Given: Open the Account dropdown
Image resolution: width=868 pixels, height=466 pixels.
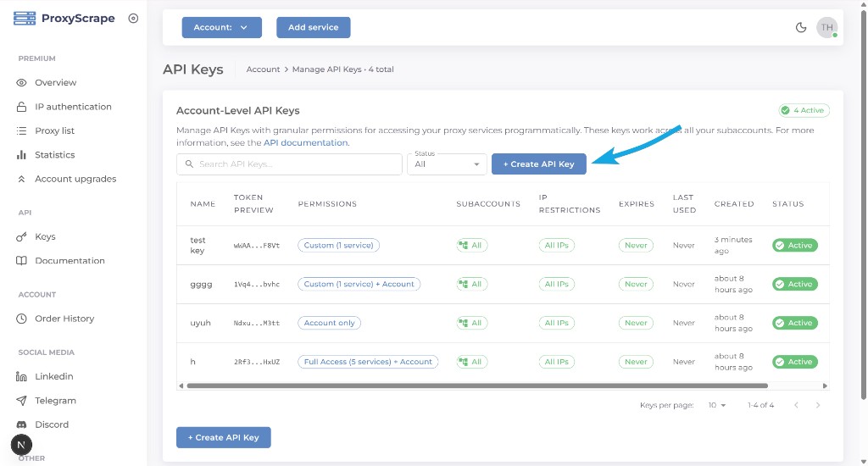Looking at the screenshot, I should click(x=221, y=27).
